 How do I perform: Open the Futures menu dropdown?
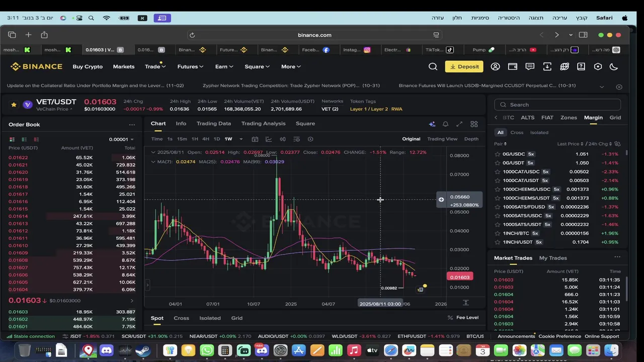coord(190,66)
